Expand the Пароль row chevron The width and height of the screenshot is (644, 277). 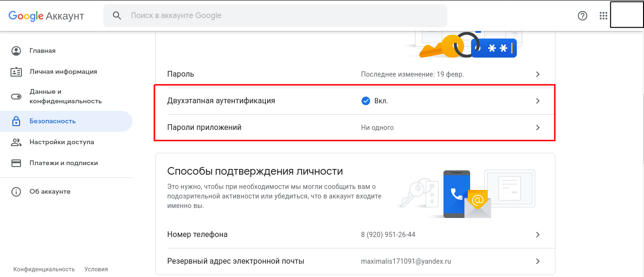538,74
